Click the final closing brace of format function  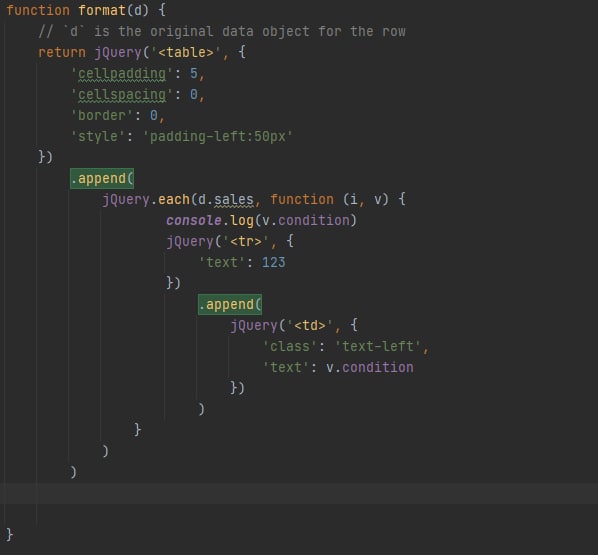[x=10, y=535]
